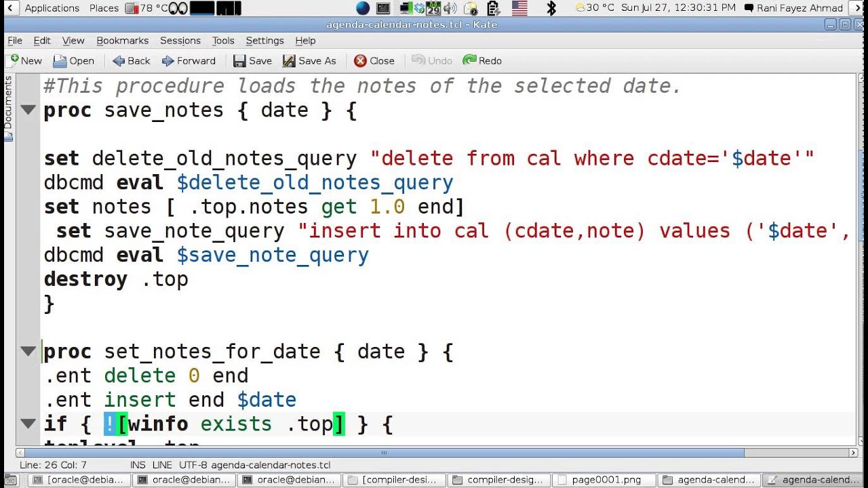Click on 'dbcmd eval $save_note_query' line
The height and width of the screenshot is (488, 868).
[206, 255]
